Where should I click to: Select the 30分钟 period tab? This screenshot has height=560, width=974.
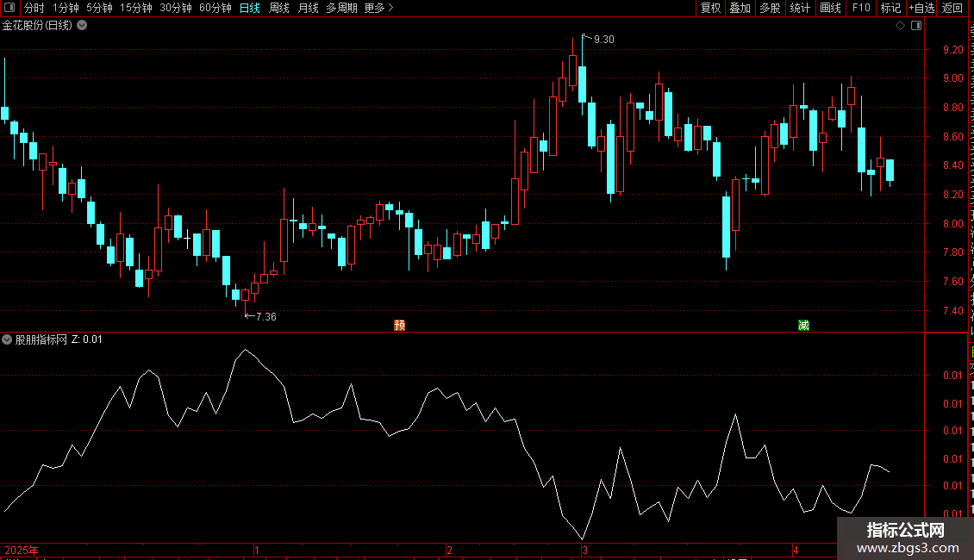(176, 8)
